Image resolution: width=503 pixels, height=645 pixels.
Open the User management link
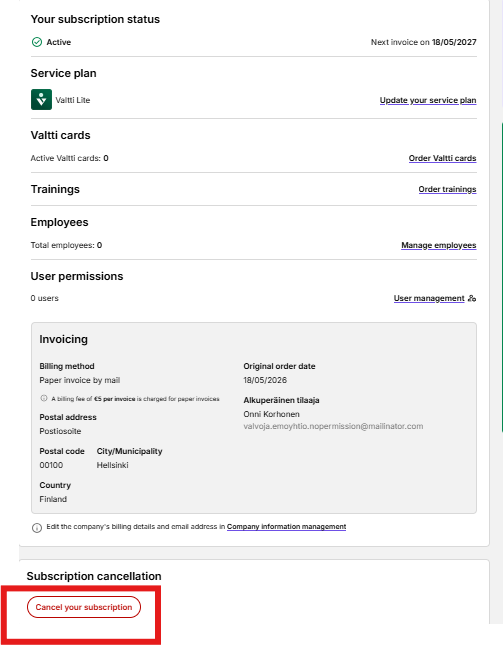pyautogui.click(x=429, y=298)
